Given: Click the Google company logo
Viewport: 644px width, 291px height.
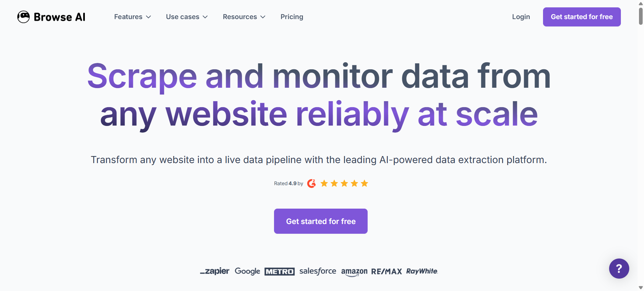Looking at the screenshot, I should click(x=247, y=271).
